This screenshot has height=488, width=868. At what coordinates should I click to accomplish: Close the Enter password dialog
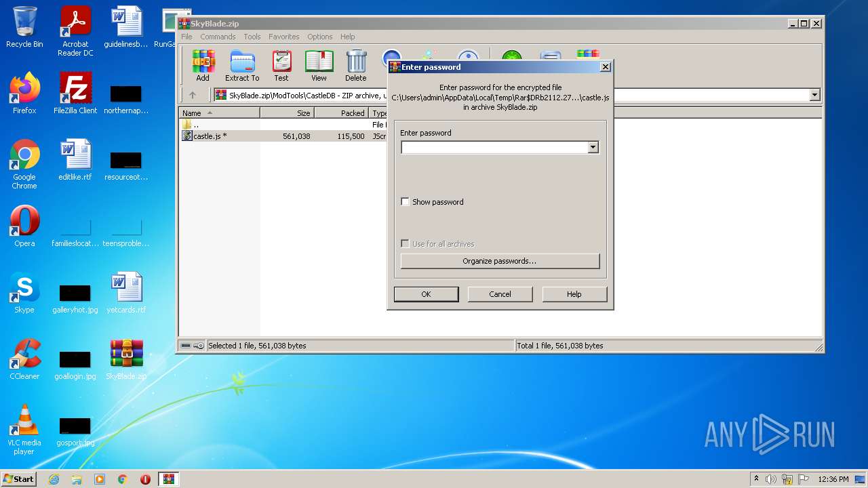pyautogui.click(x=606, y=66)
